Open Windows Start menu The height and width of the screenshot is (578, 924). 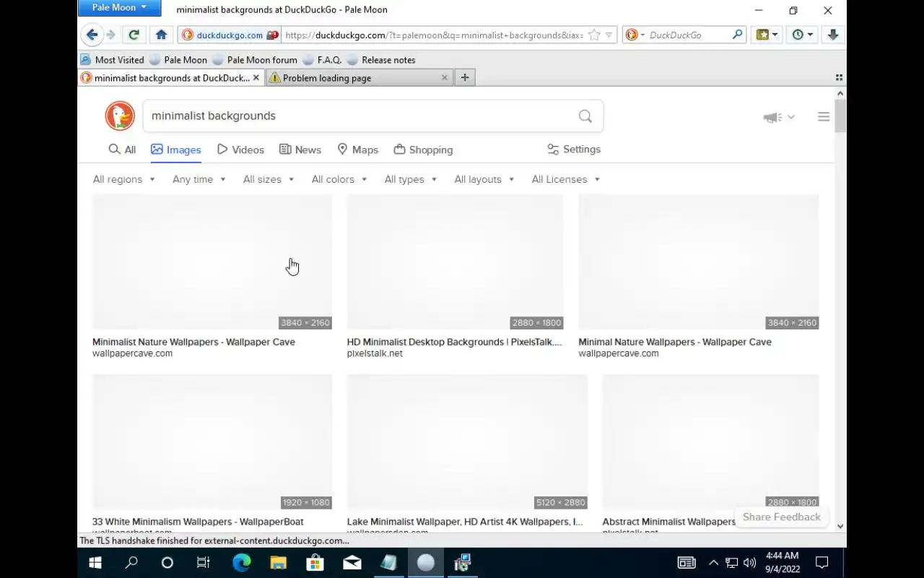pos(95,563)
